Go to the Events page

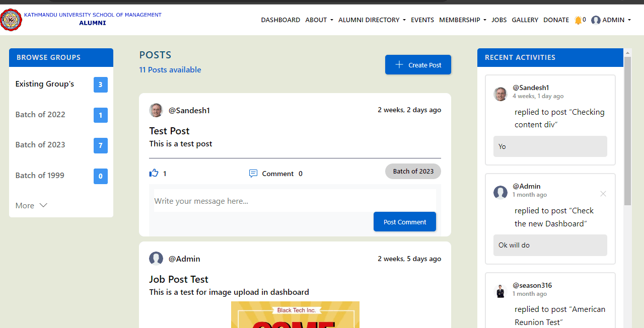point(422,20)
